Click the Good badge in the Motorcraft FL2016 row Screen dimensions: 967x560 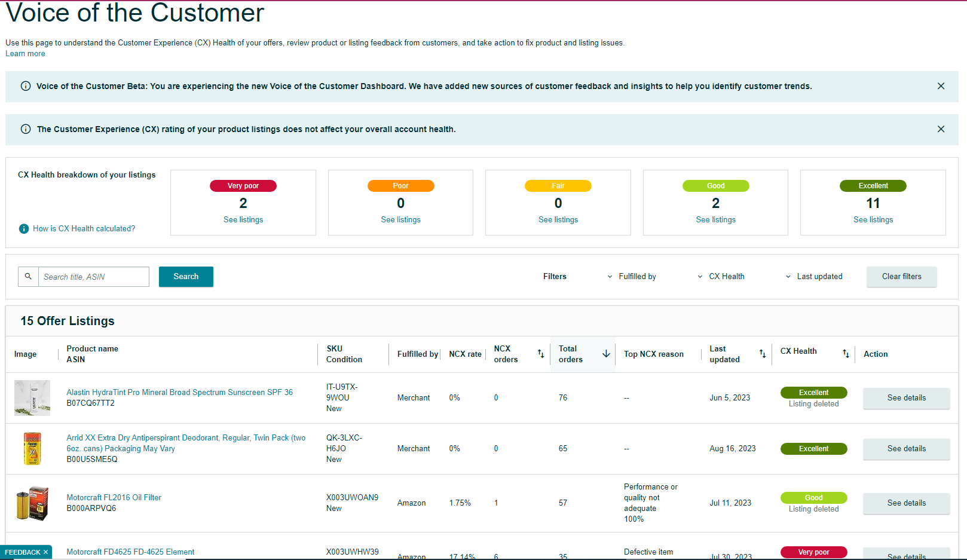(814, 498)
